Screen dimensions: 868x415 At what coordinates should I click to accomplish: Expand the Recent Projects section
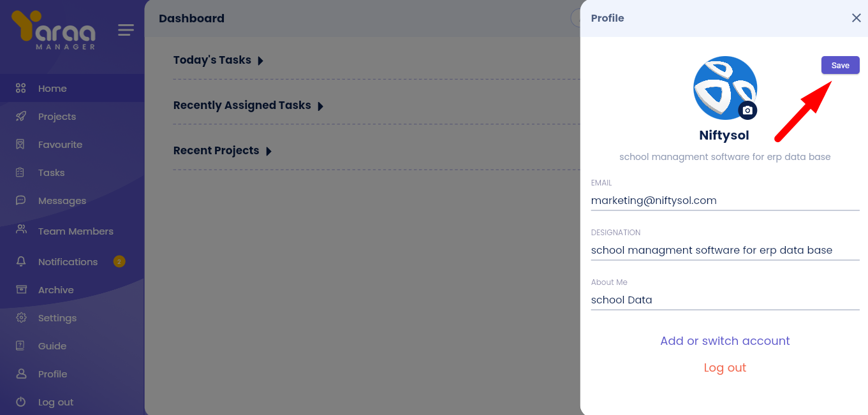click(268, 152)
